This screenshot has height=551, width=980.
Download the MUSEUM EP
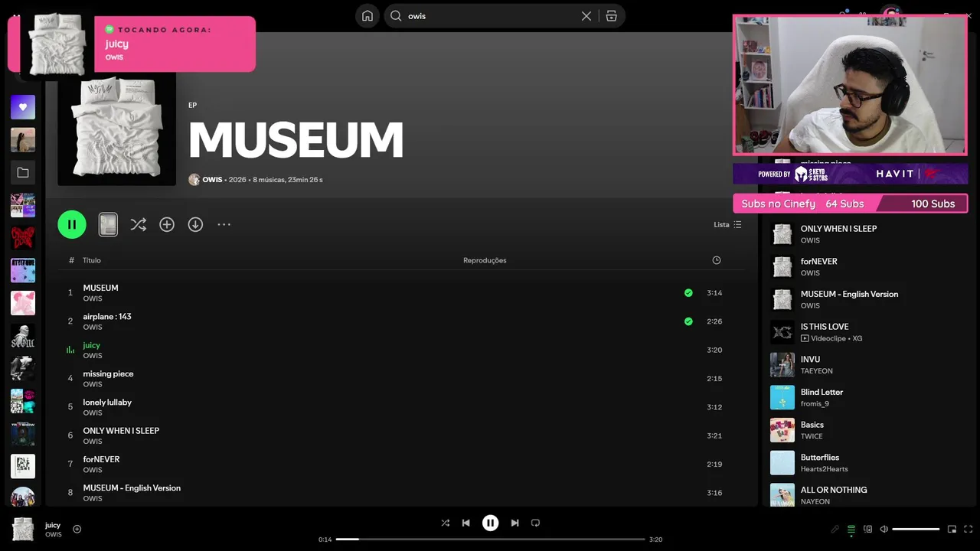(195, 224)
